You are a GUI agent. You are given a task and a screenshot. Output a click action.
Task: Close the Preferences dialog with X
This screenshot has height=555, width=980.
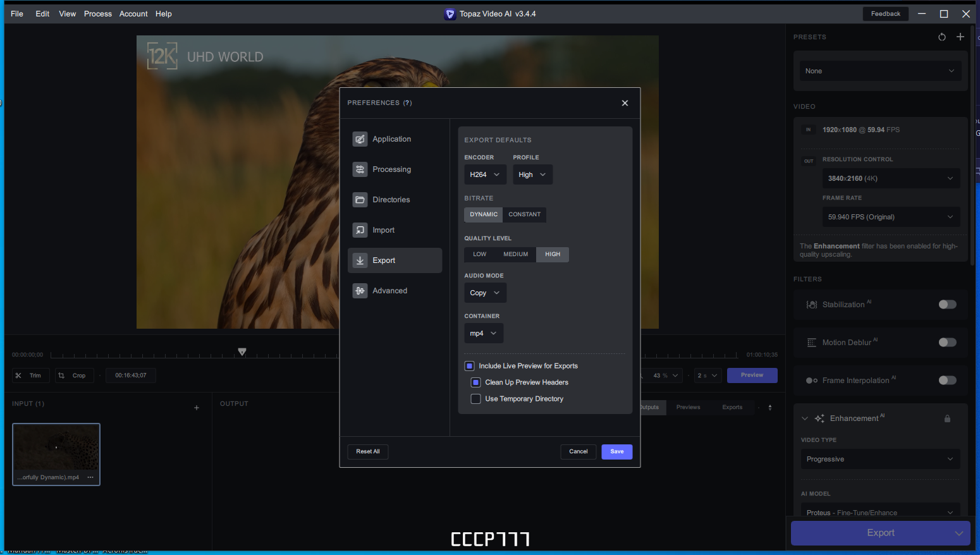coord(625,103)
